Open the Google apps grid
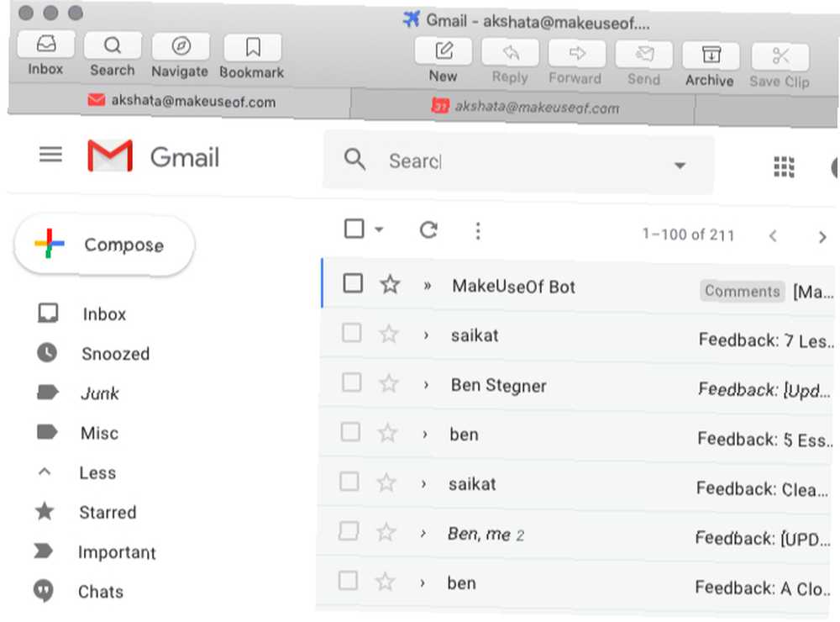The height and width of the screenshot is (622, 840). (785, 166)
